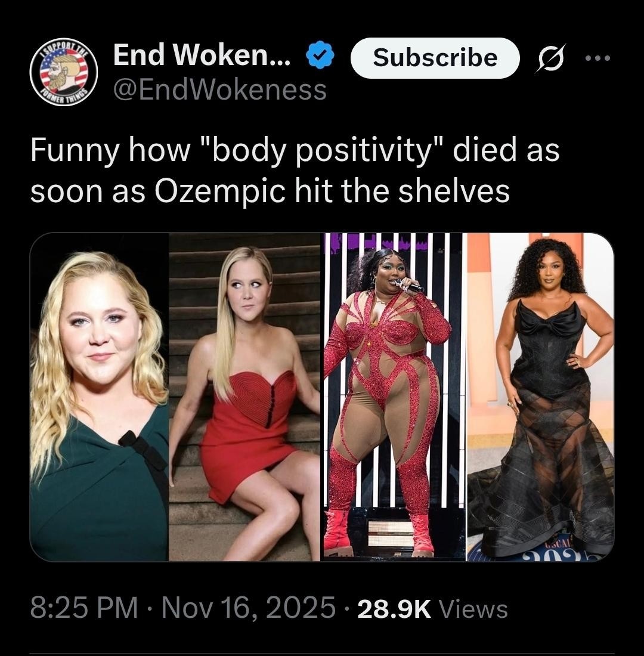The height and width of the screenshot is (656, 644).
Task: Select the tweet text mentioning "body positivity"
Action: pos(295,151)
